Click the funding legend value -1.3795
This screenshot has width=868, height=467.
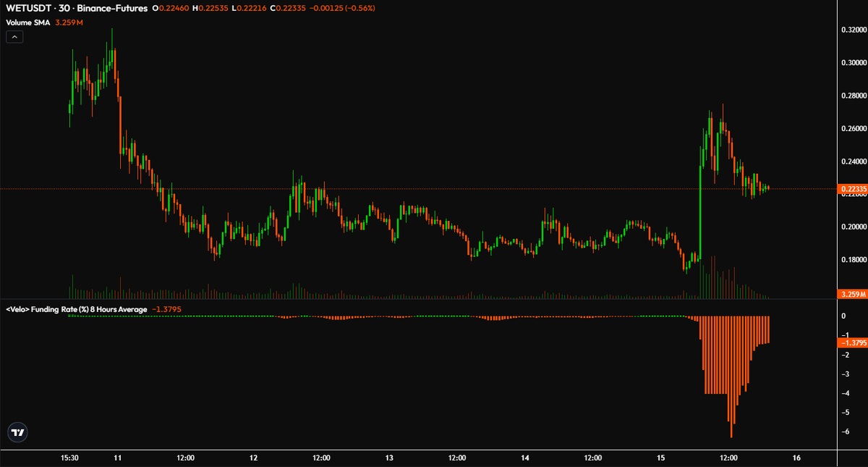[x=166, y=309]
